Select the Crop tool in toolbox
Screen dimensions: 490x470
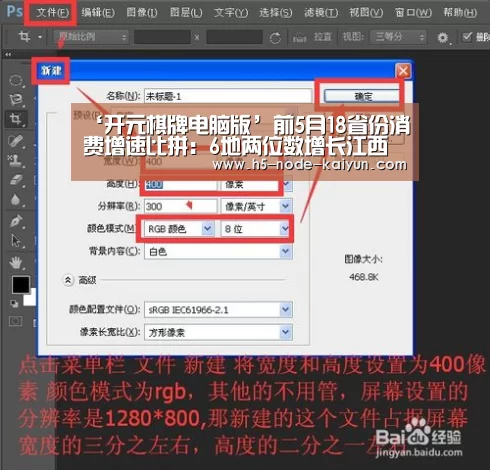pyautogui.click(x=16, y=119)
